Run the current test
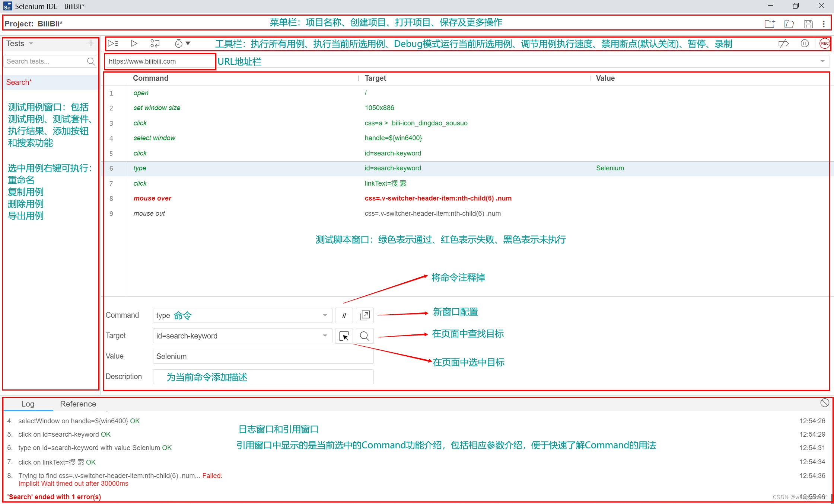The image size is (834, 504). tap(134, 44)
